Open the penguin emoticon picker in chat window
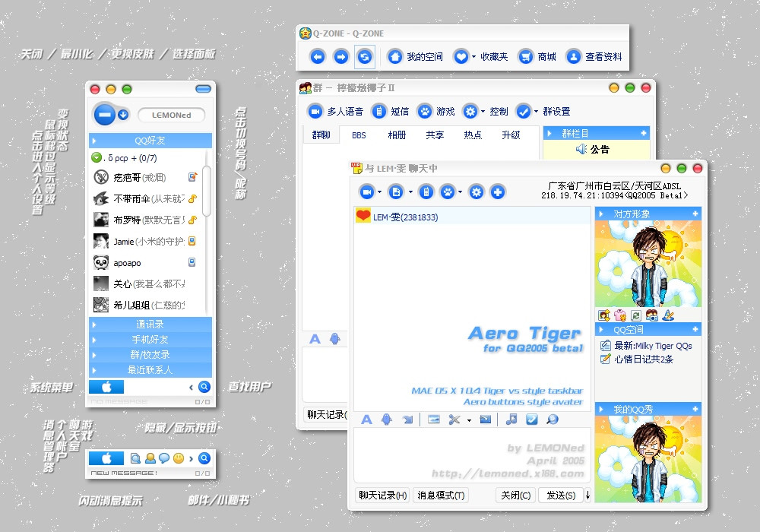This screenshot has width=760, height=532. click(386, 419)
